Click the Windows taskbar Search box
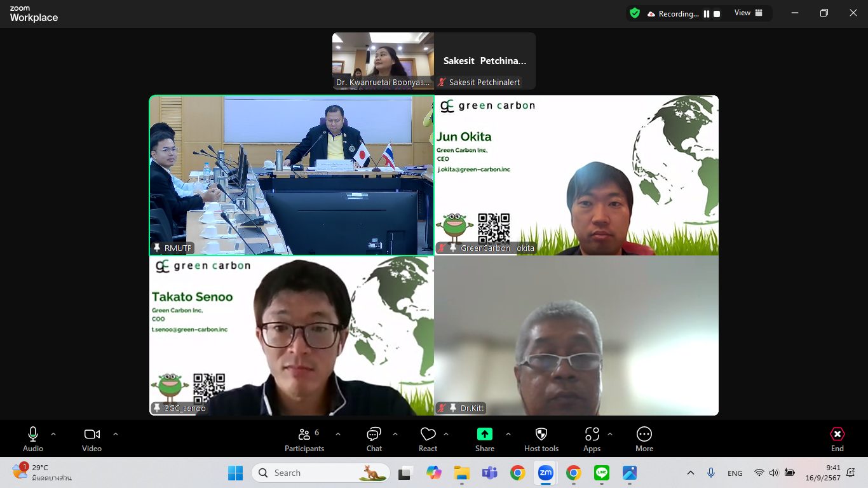Screen dimensions: 868x488 311,473
